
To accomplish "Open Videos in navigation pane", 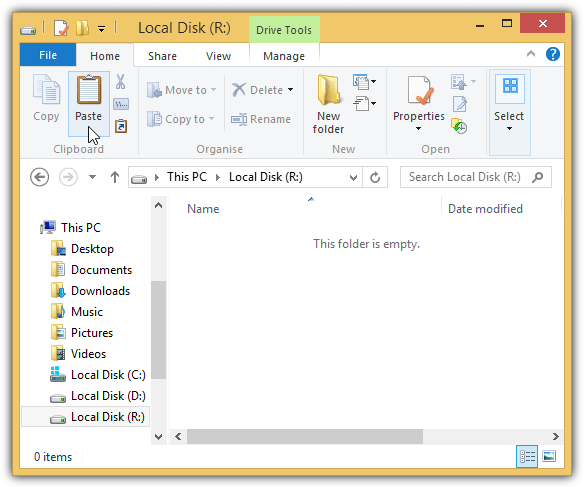I will (88, 354).
